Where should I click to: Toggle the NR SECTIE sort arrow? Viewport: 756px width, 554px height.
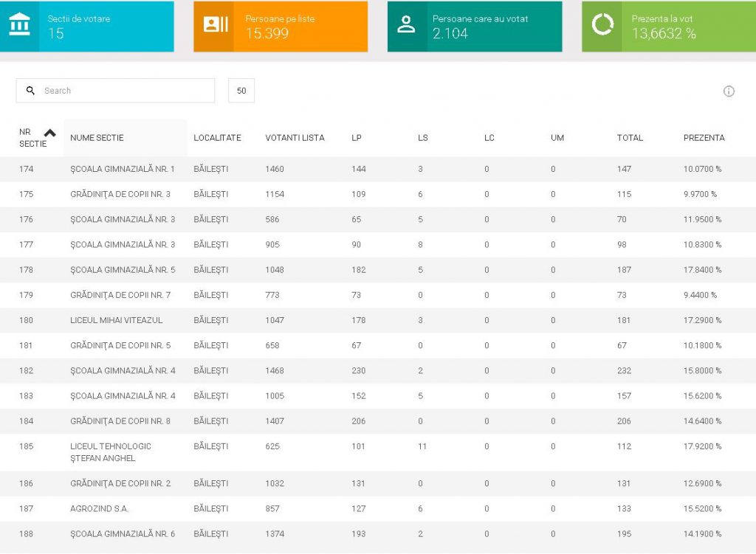49,133
